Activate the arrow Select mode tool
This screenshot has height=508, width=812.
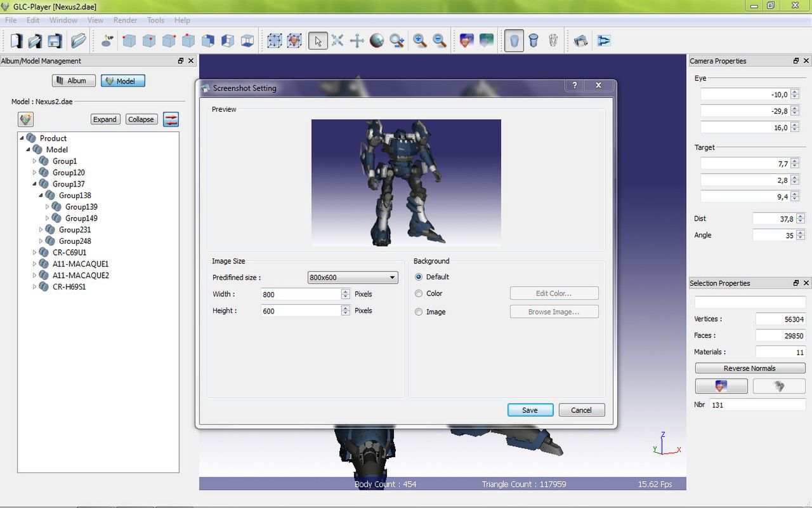coord(318,41)
